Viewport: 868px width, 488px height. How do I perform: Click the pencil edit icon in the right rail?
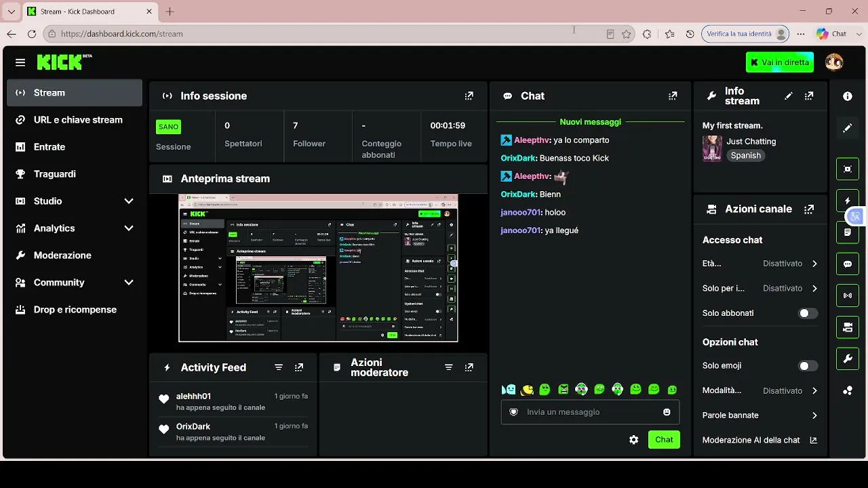tap(848, 128)
